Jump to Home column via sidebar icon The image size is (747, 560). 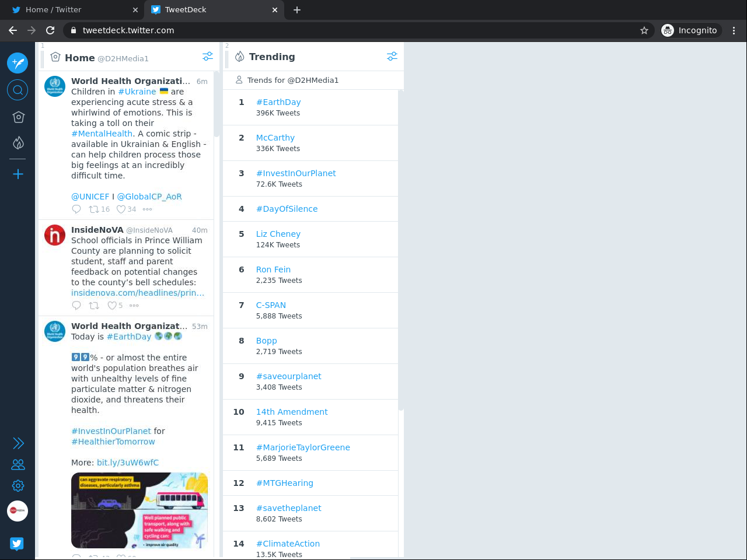coord(18,117)
